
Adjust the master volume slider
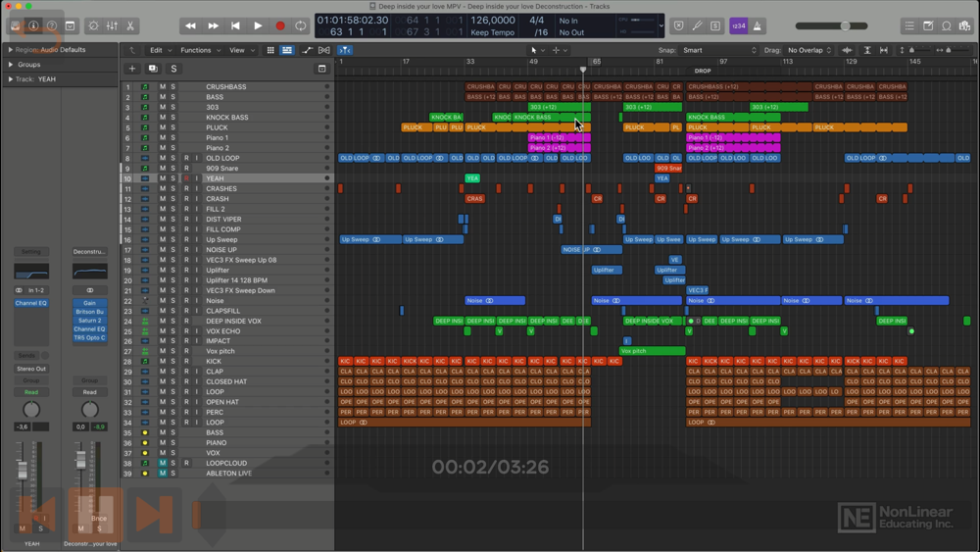click(831, 25)
